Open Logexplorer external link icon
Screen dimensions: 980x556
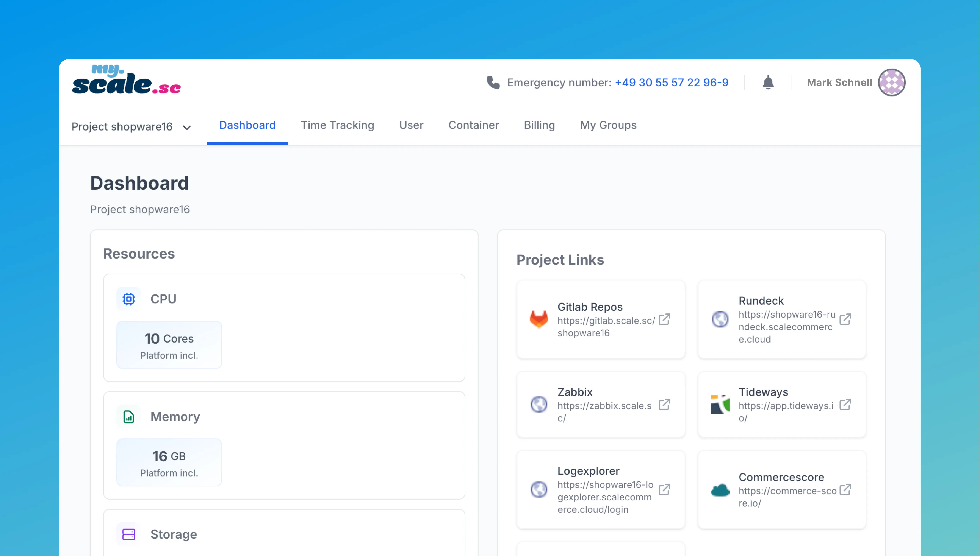click(x=664, y=490)
